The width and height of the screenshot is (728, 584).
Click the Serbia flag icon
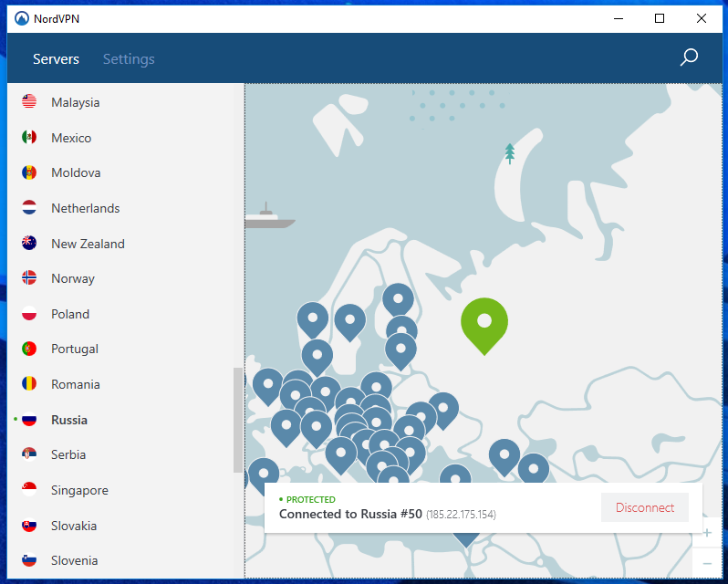29,454
